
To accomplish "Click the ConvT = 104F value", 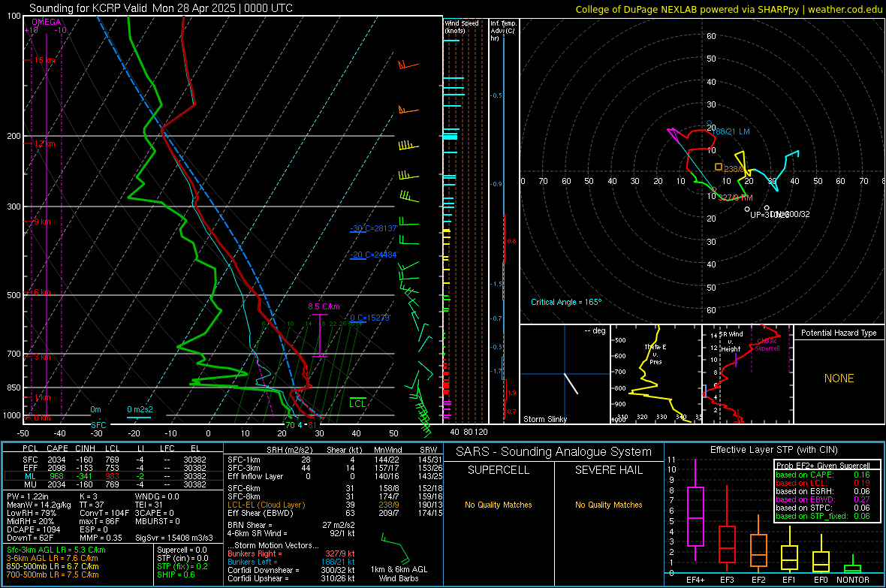I will [x=104, y=514].
